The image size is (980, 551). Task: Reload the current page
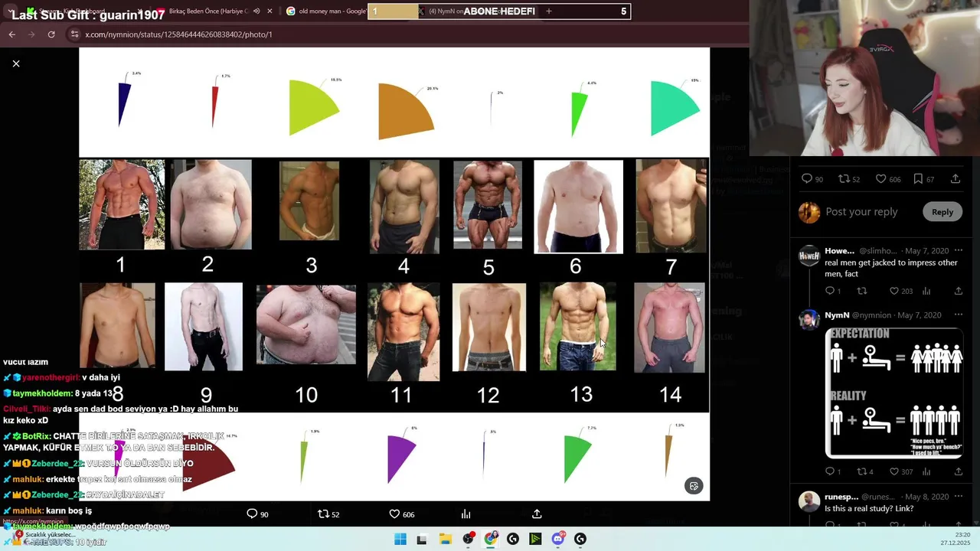point(51,34)
